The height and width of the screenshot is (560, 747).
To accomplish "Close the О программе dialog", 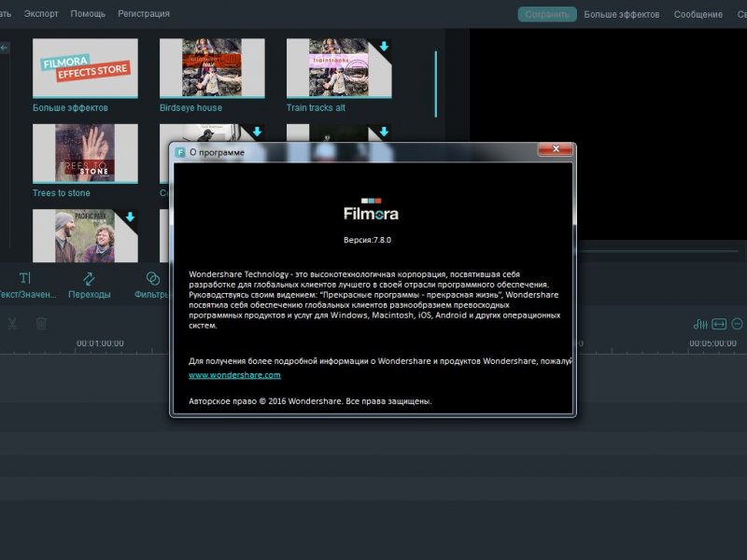I will (555, 149).
